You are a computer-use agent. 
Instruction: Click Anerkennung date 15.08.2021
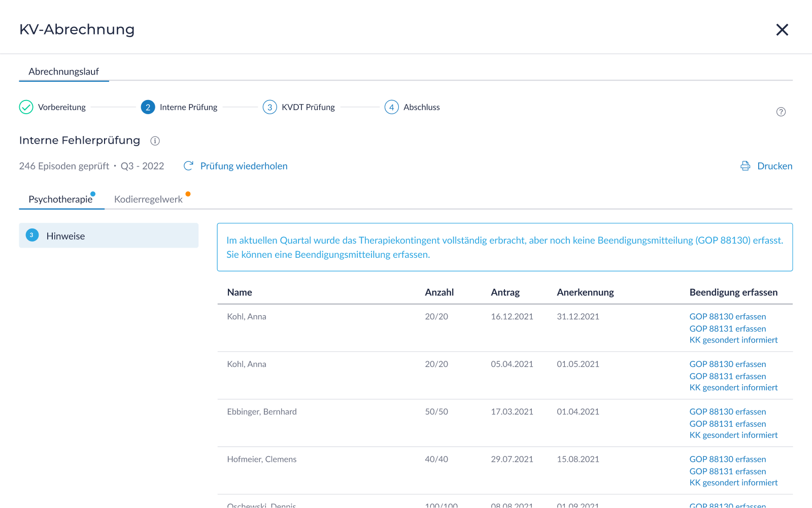tap(578, 459)
